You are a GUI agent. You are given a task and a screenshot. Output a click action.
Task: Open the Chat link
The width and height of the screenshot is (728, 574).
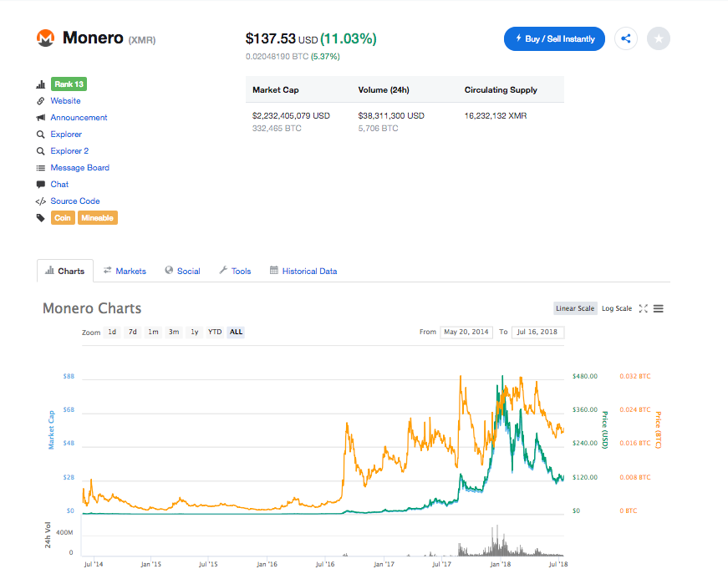[59, 184]
